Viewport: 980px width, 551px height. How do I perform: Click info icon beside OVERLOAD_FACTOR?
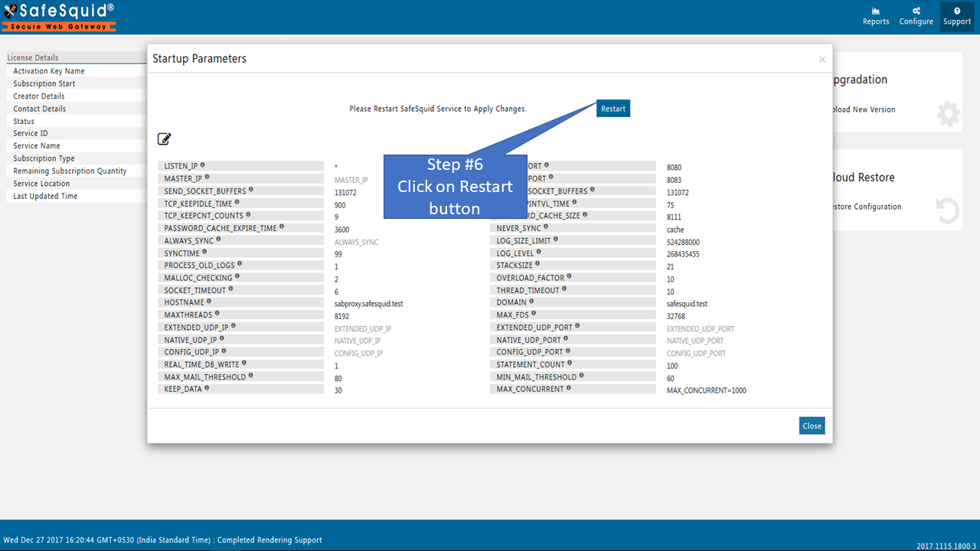coord(569,277)
